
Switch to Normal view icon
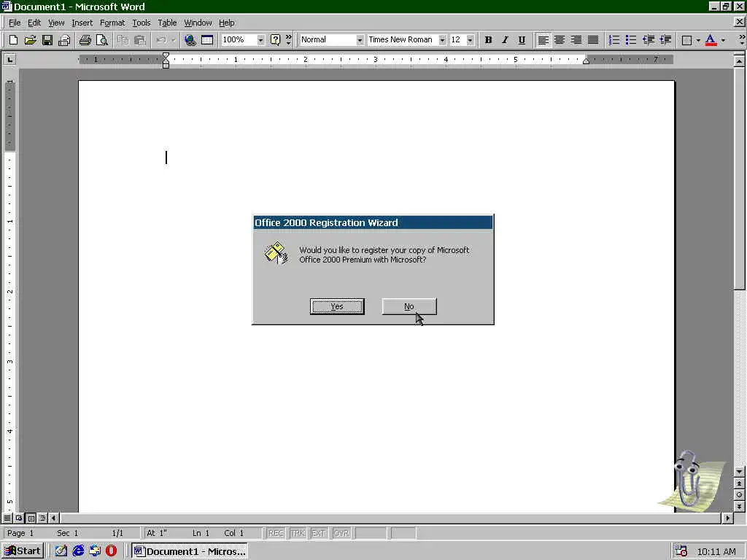tap(7, 518)
